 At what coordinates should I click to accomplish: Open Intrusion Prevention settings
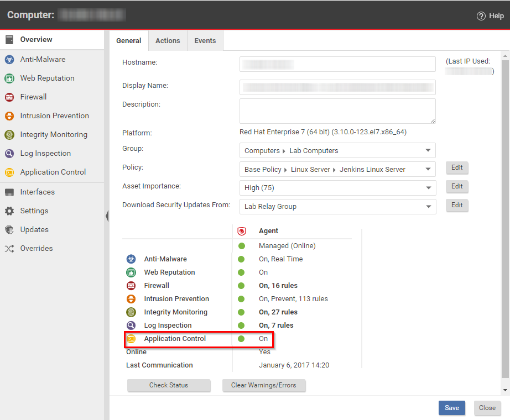pyautogui.click(x=53, y=116)
